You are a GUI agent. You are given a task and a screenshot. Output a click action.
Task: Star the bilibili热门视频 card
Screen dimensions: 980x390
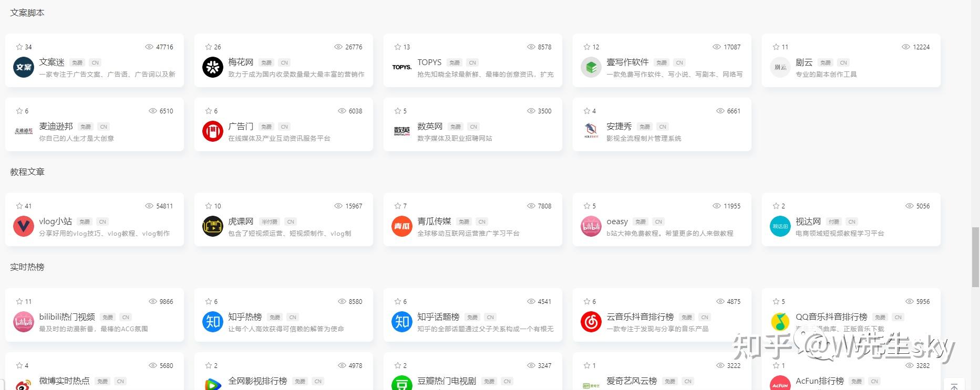[x=19, y=301]
